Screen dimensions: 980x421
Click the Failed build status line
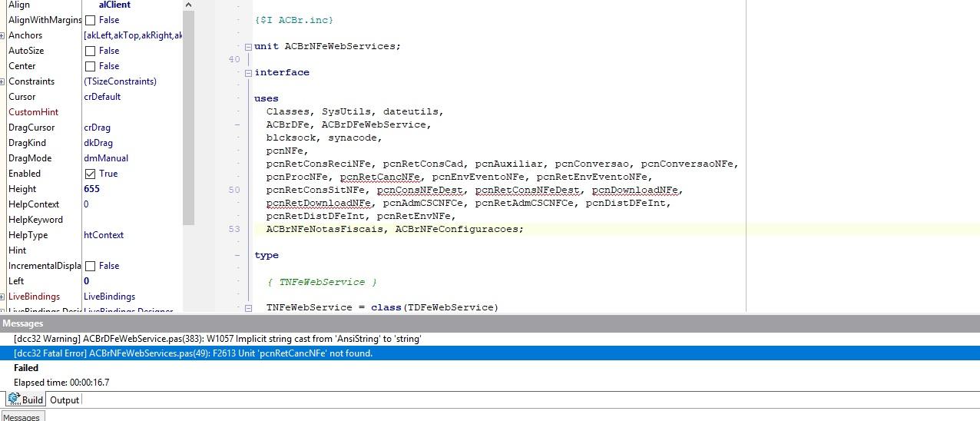point(490,368)
